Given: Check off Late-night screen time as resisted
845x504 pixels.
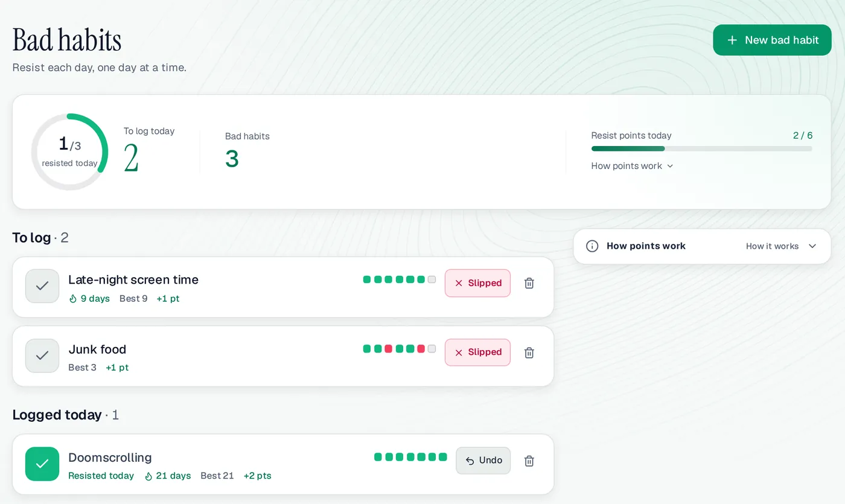Looking at the screenshot, I should coord(42,286).
